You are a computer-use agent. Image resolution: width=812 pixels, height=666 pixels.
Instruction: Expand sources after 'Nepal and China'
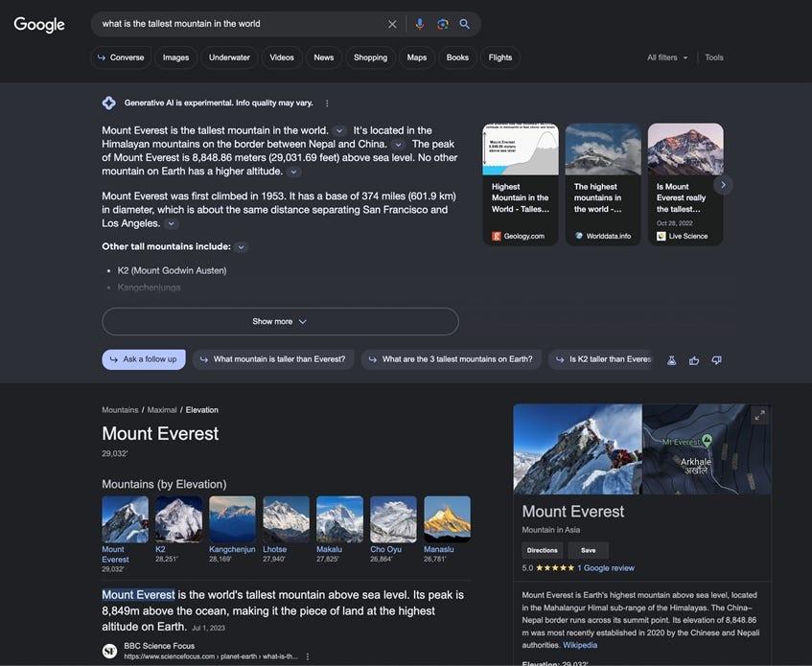(398, 145)
